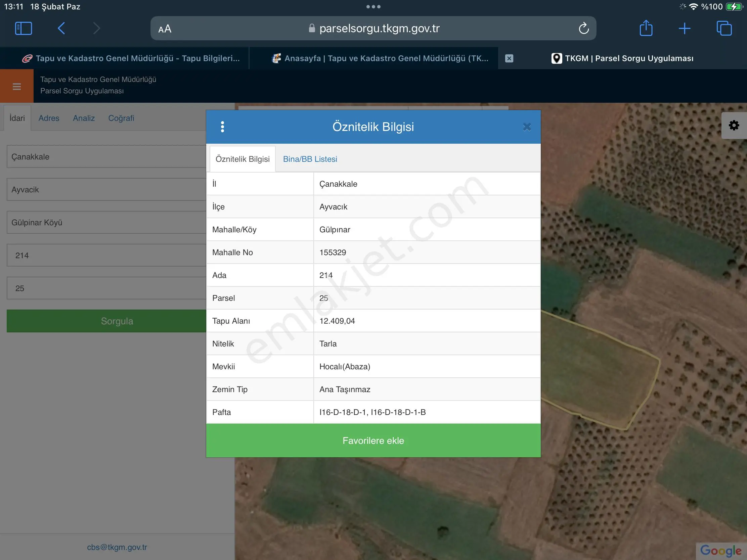
Task: Open the Coğrafi tab
Action: (121, 118)
